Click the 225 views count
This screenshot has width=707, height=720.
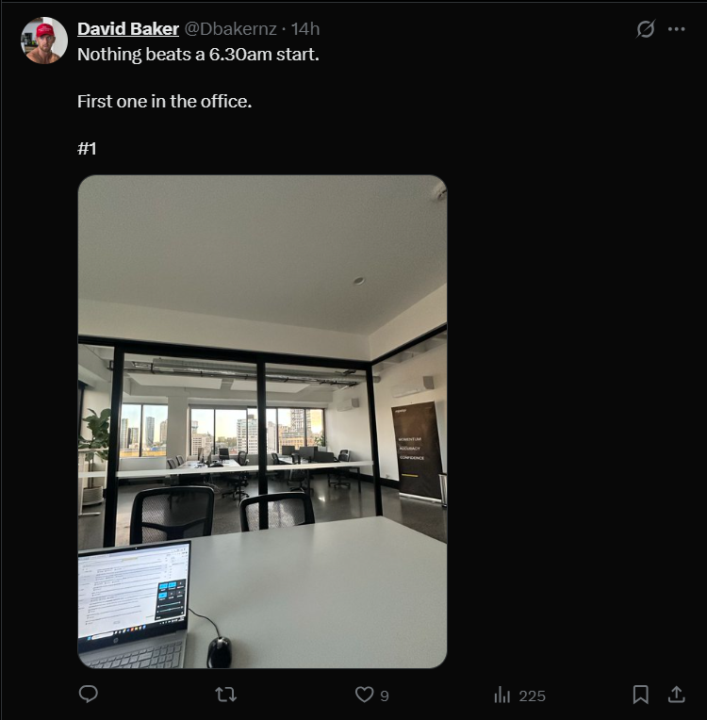click(x=532, y=696)
